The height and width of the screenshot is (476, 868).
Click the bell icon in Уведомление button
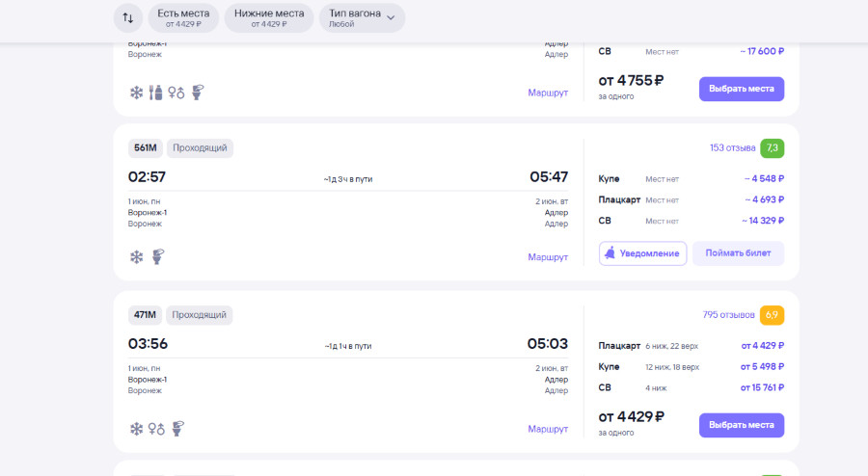coord(610,253)
